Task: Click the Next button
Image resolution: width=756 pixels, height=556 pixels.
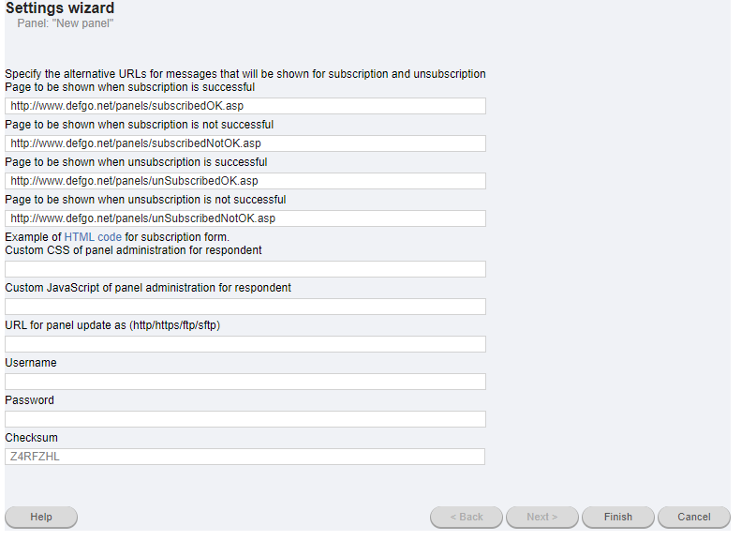Action: tap(541, 517)
